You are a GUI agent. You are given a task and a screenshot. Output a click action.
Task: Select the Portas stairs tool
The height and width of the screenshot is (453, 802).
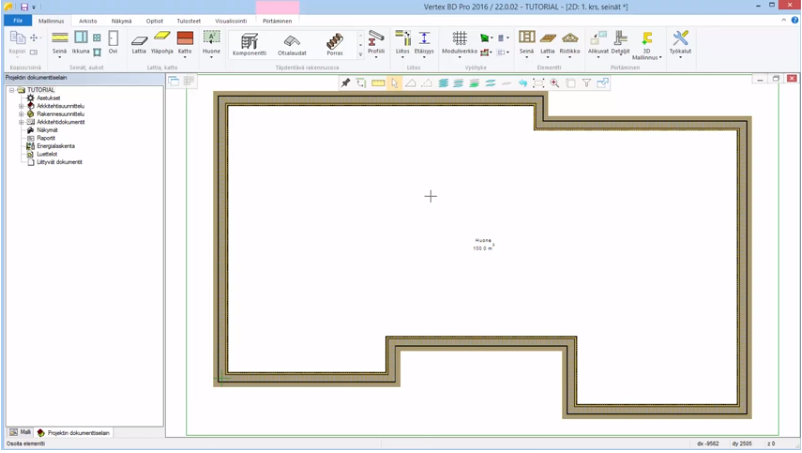coord(334,44)
